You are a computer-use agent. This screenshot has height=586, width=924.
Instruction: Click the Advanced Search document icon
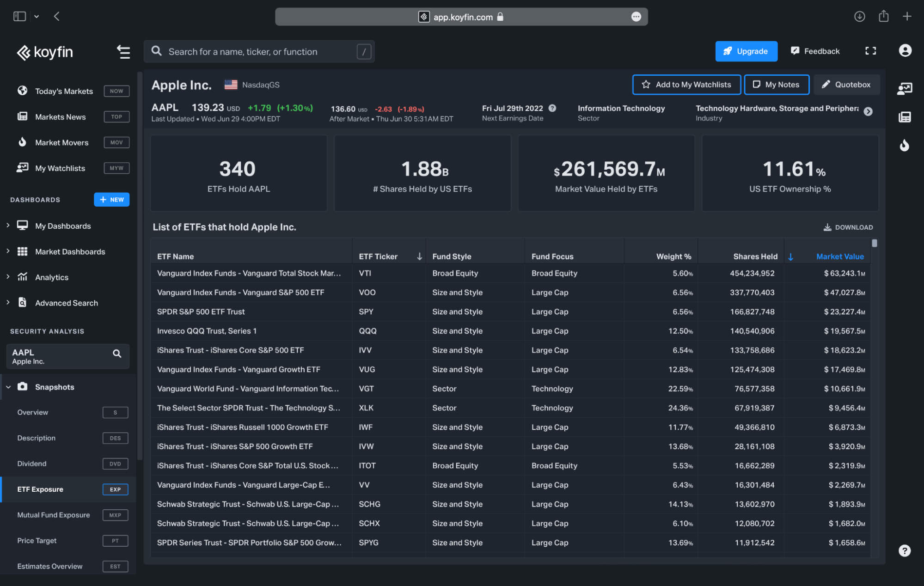[x=22, y=302]
